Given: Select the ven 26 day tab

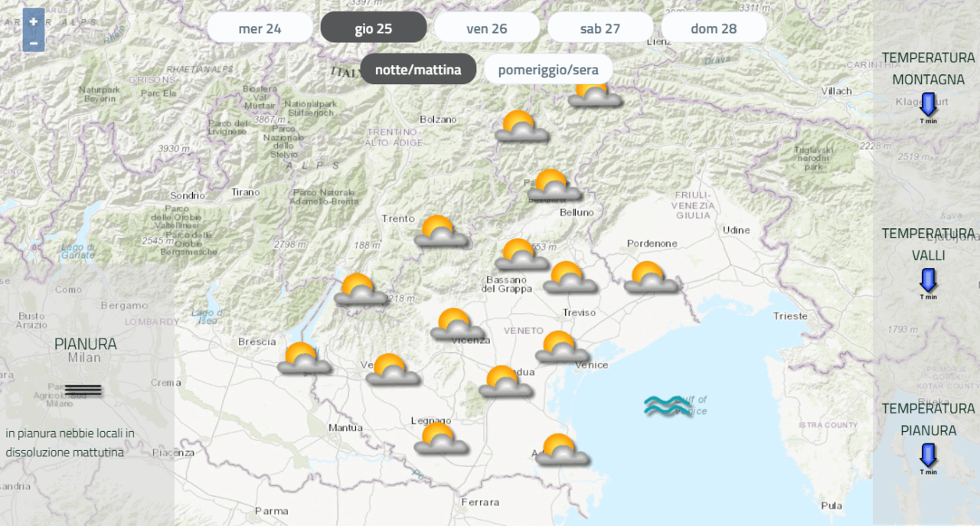Looking at the screenshot, I should pos(487,28).
